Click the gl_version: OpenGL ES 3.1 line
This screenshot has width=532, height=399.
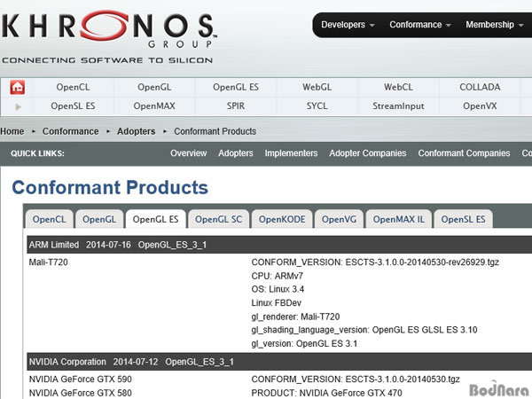tap(304, 344)
